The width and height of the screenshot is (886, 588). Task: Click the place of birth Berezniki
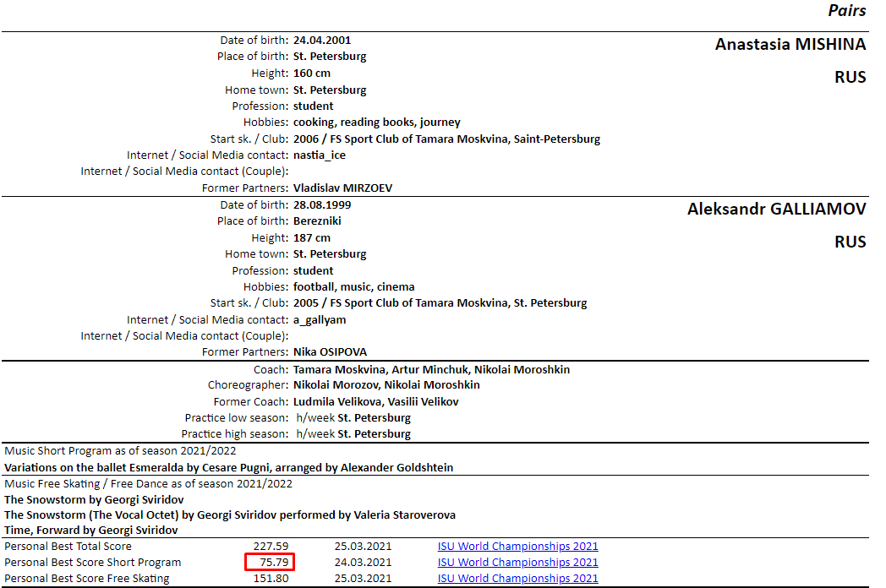(318, 221)
